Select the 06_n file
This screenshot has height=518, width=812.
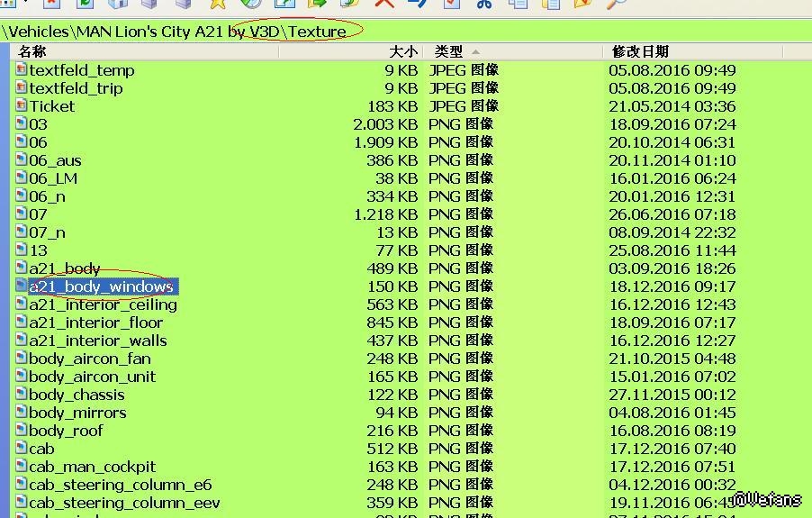click(47, 196)
